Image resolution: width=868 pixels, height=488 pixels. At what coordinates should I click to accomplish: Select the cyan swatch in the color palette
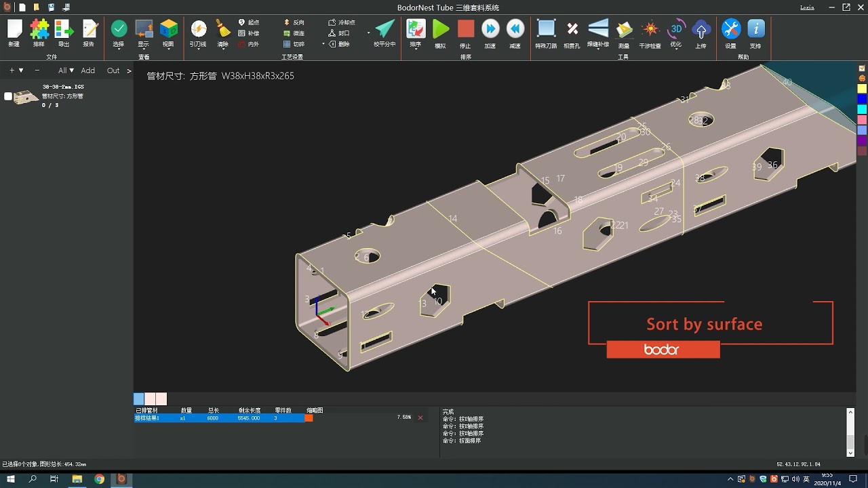tap(862, 109)
